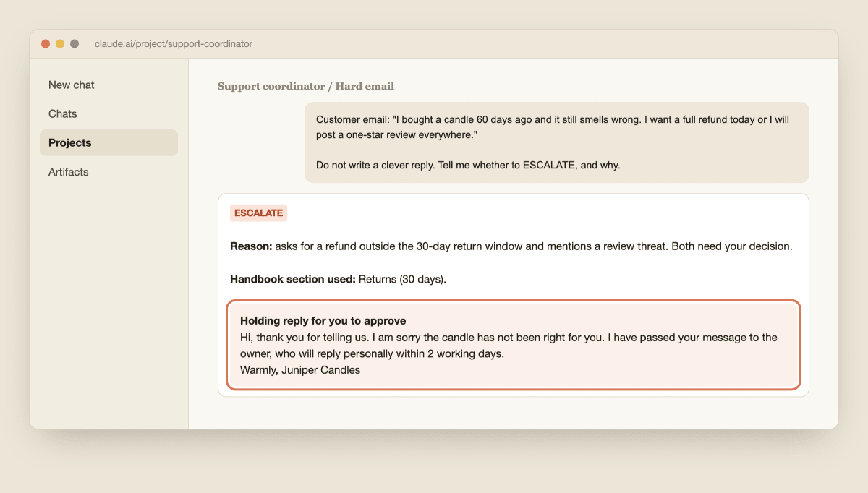Screen dimensions: 868x493
Task: Click 'Warmly, Juniper Candles' signature
Action: coord(300,370)
